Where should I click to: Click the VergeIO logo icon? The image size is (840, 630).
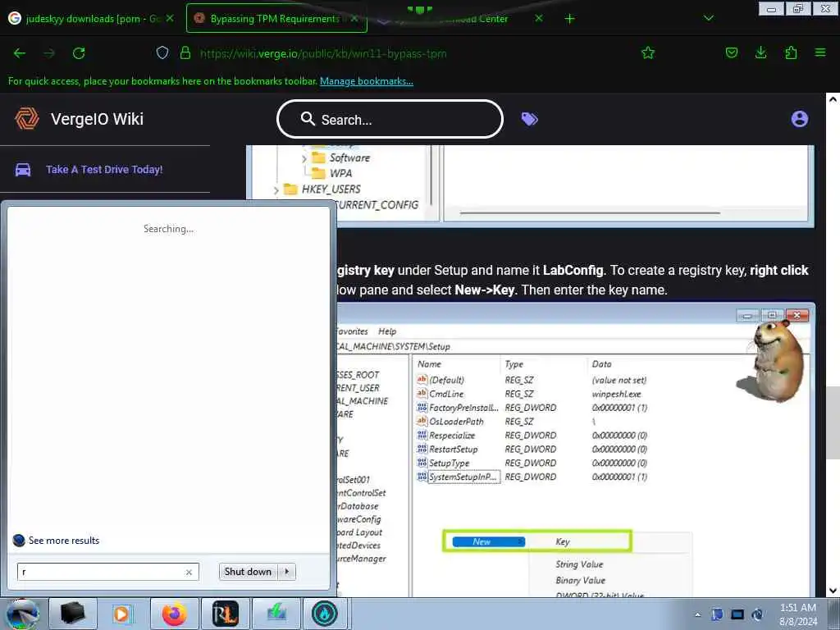27,118
